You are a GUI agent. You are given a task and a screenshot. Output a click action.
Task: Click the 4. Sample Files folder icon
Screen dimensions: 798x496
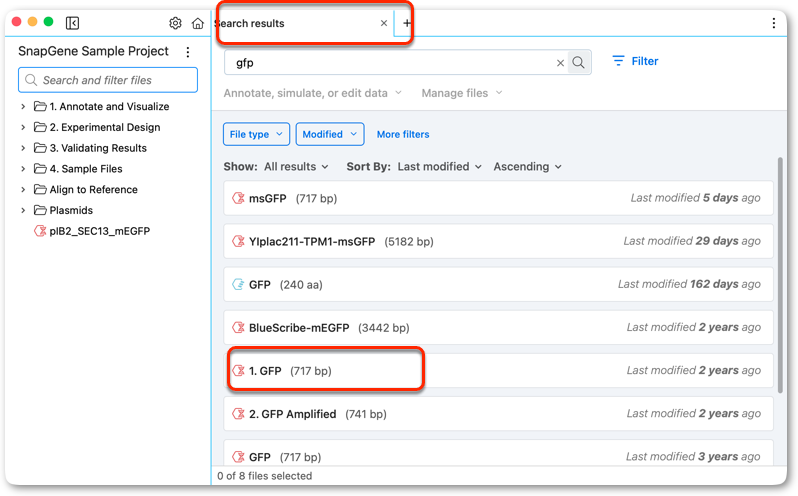40,168
